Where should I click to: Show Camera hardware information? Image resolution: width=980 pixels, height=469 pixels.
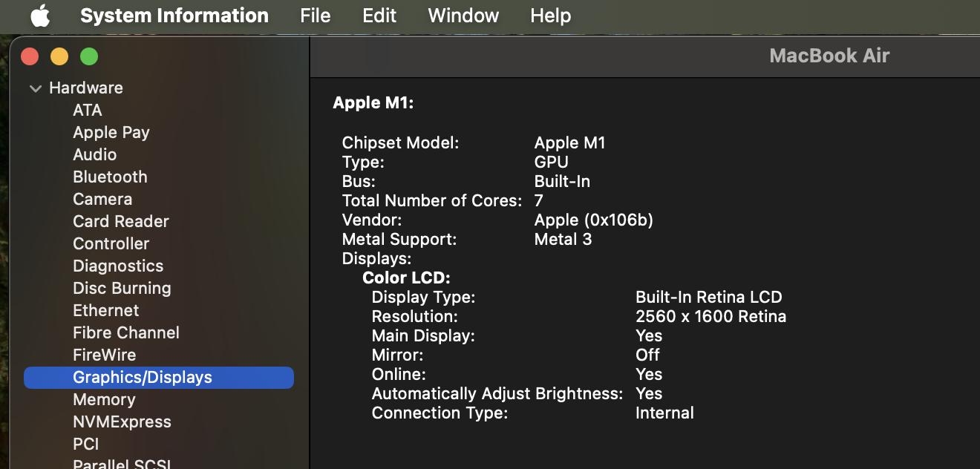coord(102,199)
